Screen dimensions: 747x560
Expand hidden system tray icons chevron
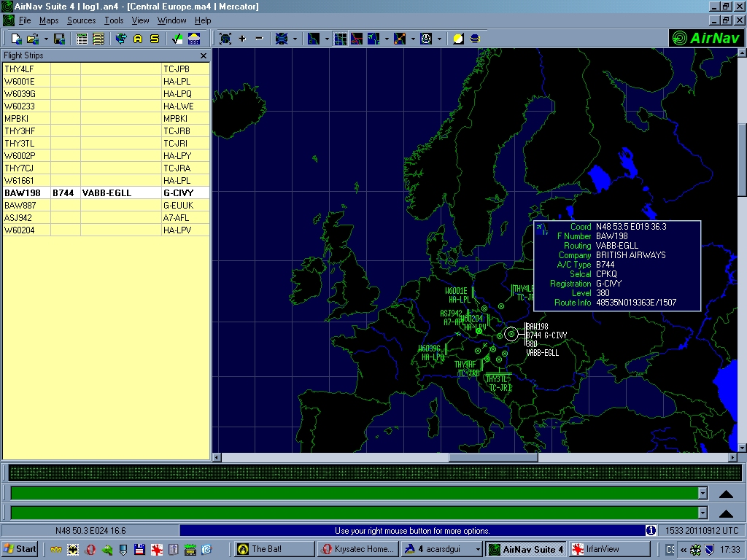pos(683,550)
